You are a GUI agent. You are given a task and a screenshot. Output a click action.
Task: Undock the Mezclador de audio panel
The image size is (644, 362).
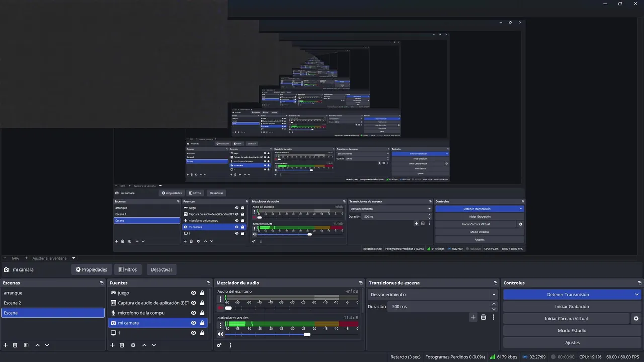click(x=360, y=283)
